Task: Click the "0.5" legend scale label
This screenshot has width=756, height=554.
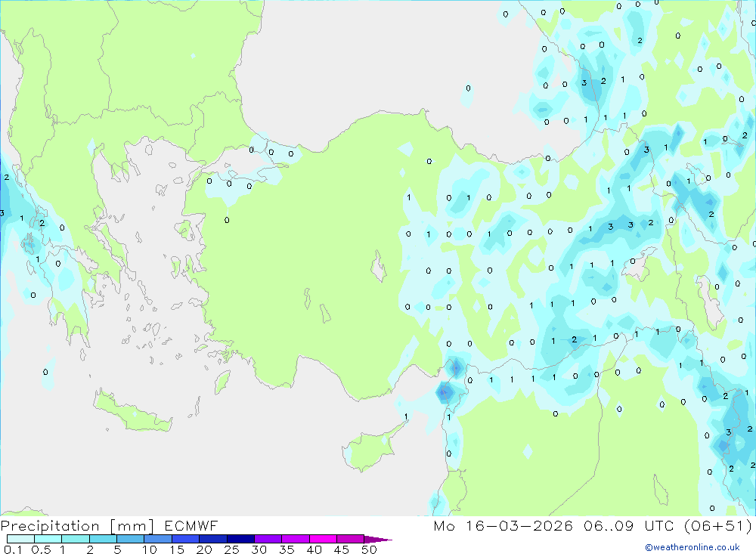Action: click(x=41, y=549)
